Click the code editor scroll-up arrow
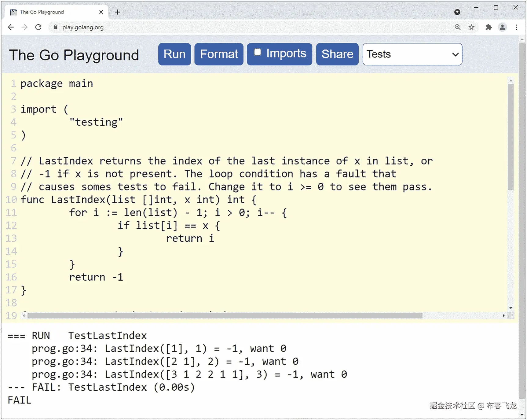This screenshot has width=527, height=420. [511, 81]
